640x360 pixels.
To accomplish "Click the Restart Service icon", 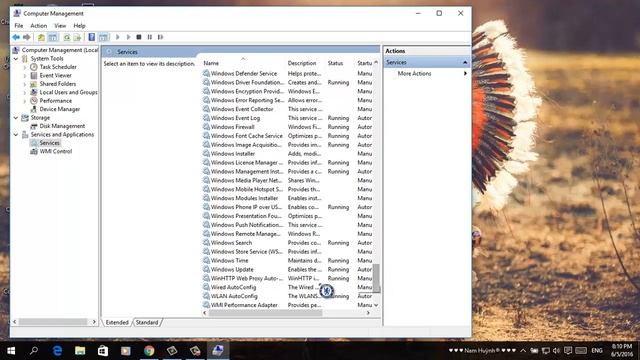I will (161, 37).
